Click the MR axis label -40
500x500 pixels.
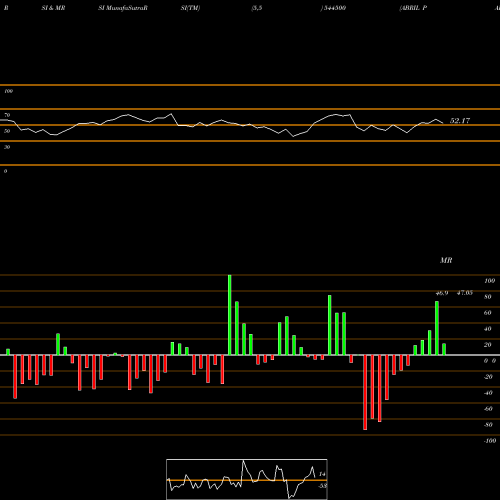point(488,393)
